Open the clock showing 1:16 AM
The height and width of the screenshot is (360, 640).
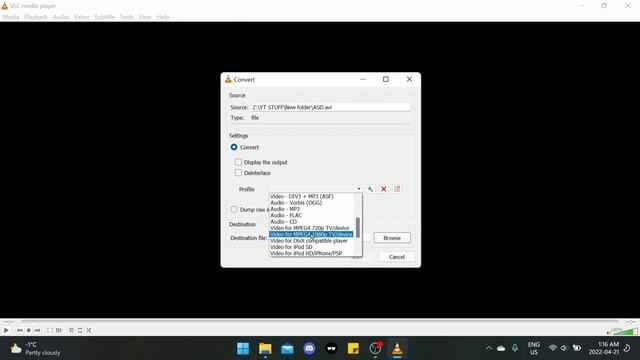[x=604, y=348]
